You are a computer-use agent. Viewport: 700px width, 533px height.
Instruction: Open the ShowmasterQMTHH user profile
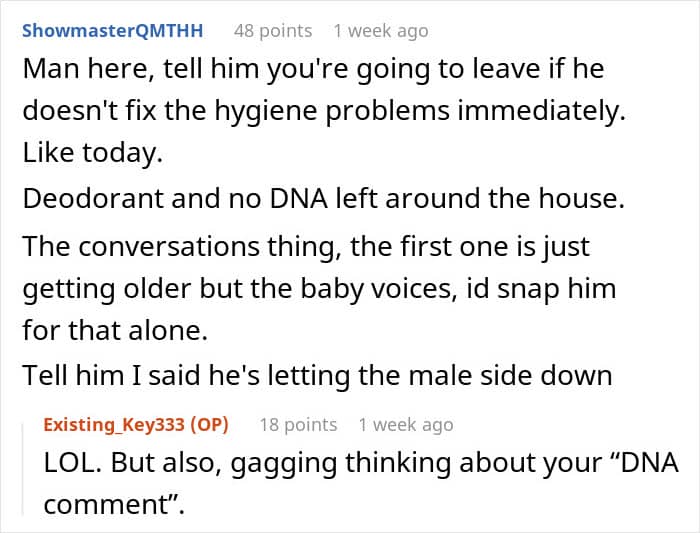(112, 31)
